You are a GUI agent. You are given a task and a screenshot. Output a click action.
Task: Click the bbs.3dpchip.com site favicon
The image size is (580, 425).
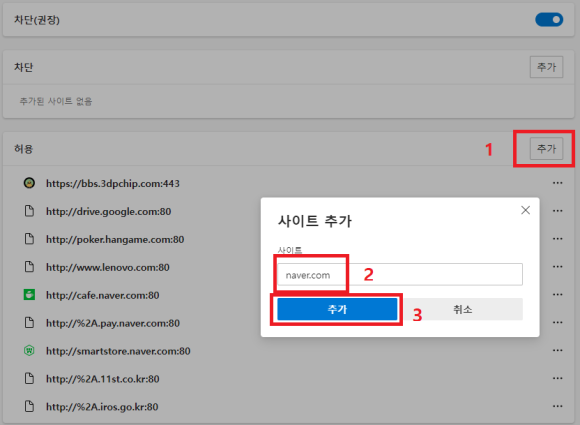29,183
